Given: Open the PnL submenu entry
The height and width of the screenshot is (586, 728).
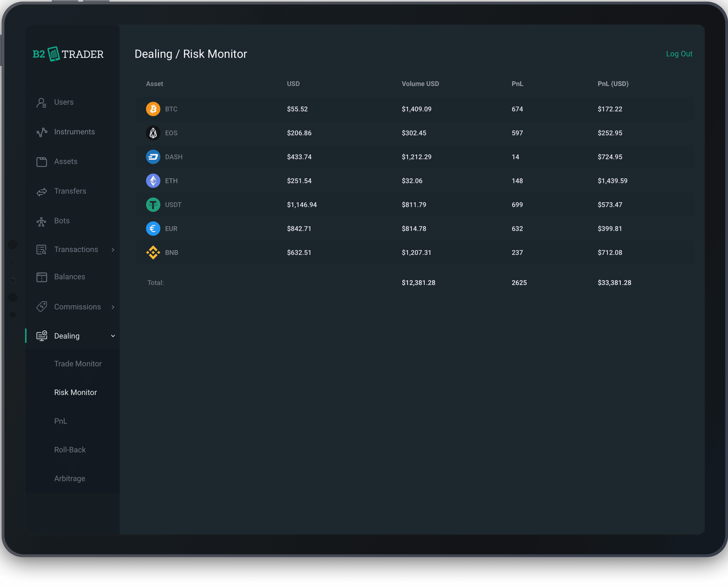Looking at the screenshot, I should pyautogui.click(x=60, y=421).
